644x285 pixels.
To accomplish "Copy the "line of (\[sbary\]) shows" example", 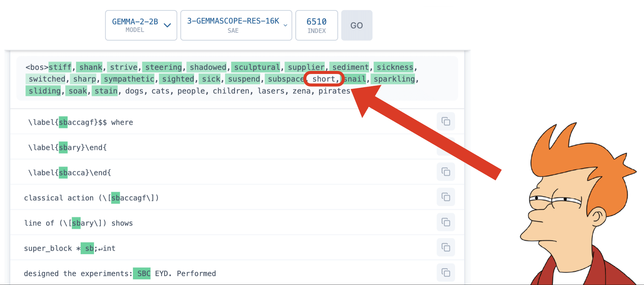I will click(x=446, y=222).
